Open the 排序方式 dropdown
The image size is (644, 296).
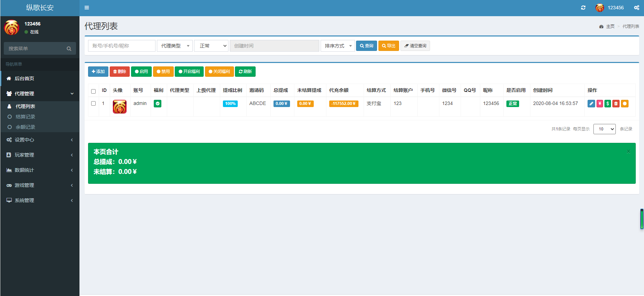[338, 46]
